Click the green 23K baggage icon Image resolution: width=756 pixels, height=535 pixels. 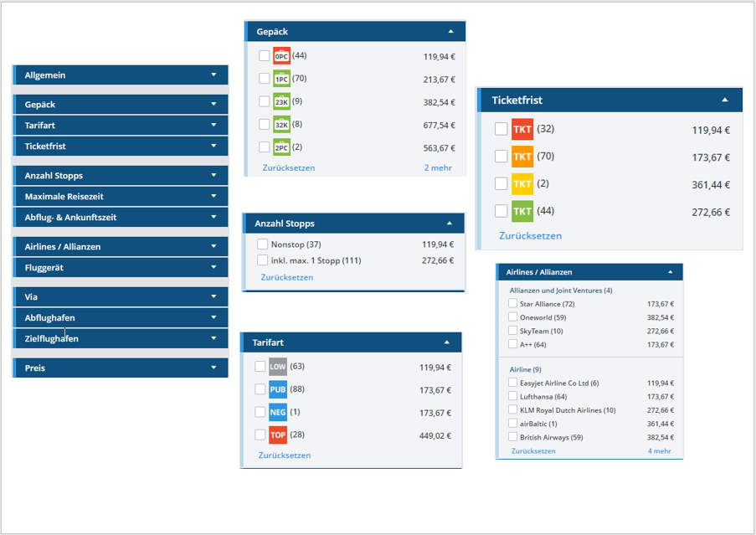[x=281, y=102]
